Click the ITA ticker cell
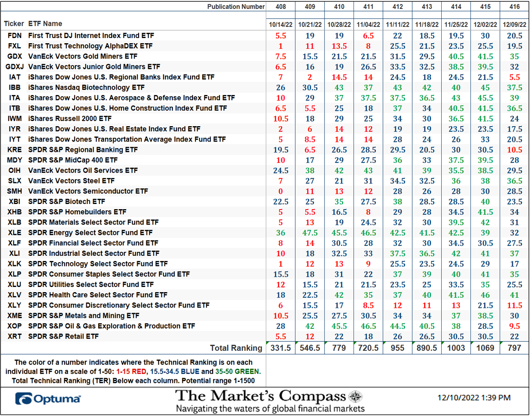532x417 pixels. pos(14,98)
